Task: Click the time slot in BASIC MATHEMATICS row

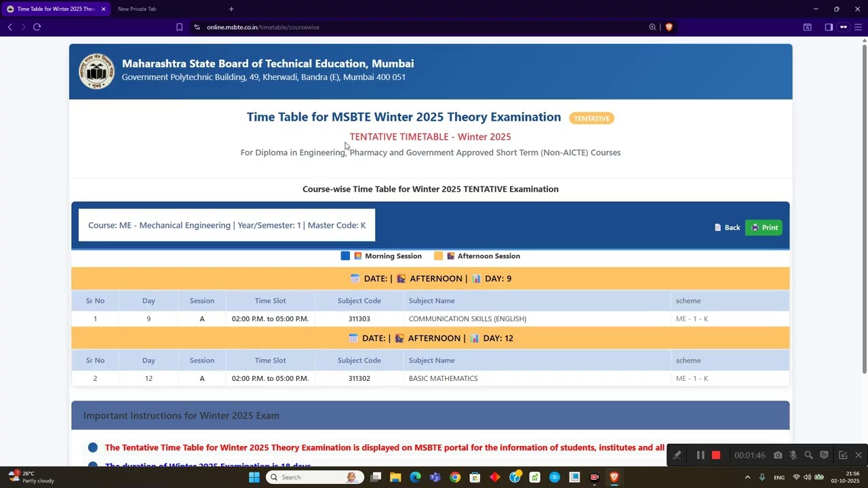Action: pyautogui.click(x=270, y=378)
